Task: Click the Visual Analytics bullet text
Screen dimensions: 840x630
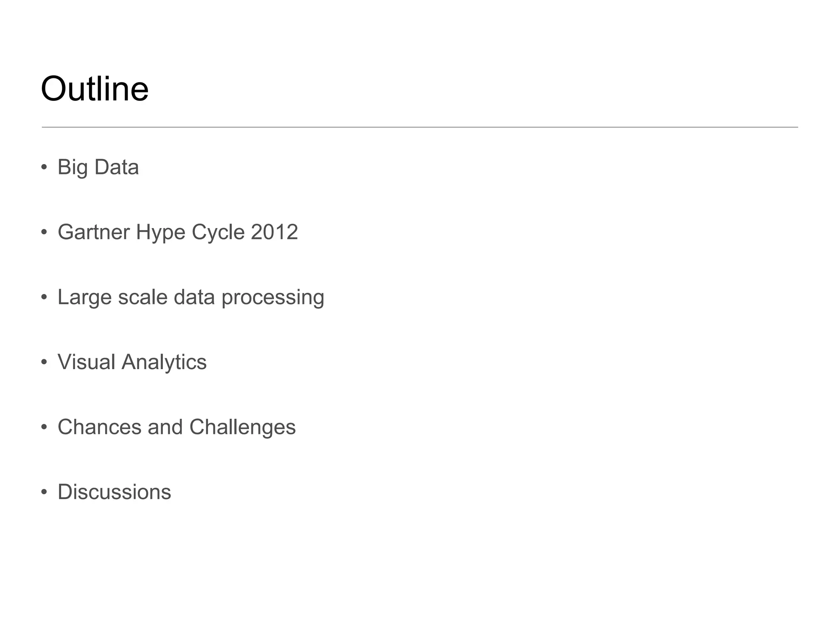Action: coord(132,362)
